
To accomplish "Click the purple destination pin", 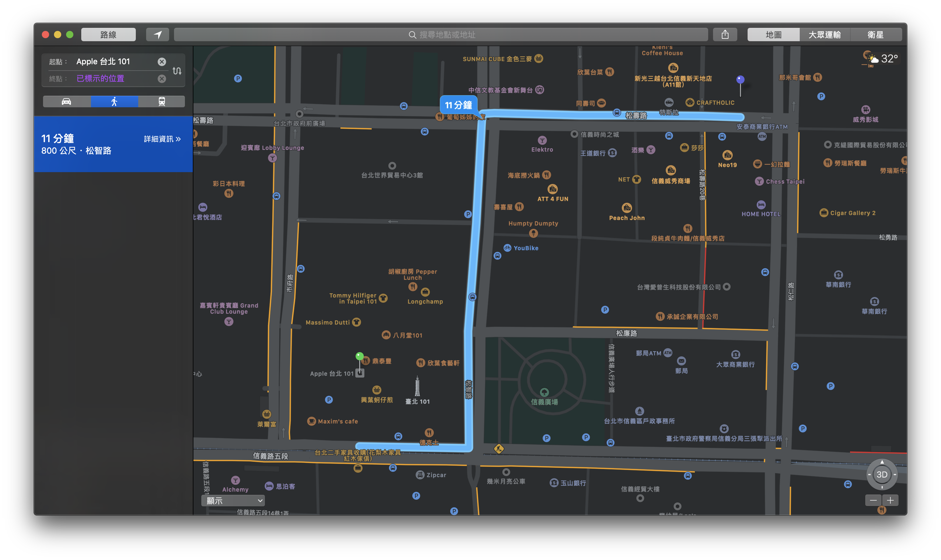I will (x=740, y=79).
